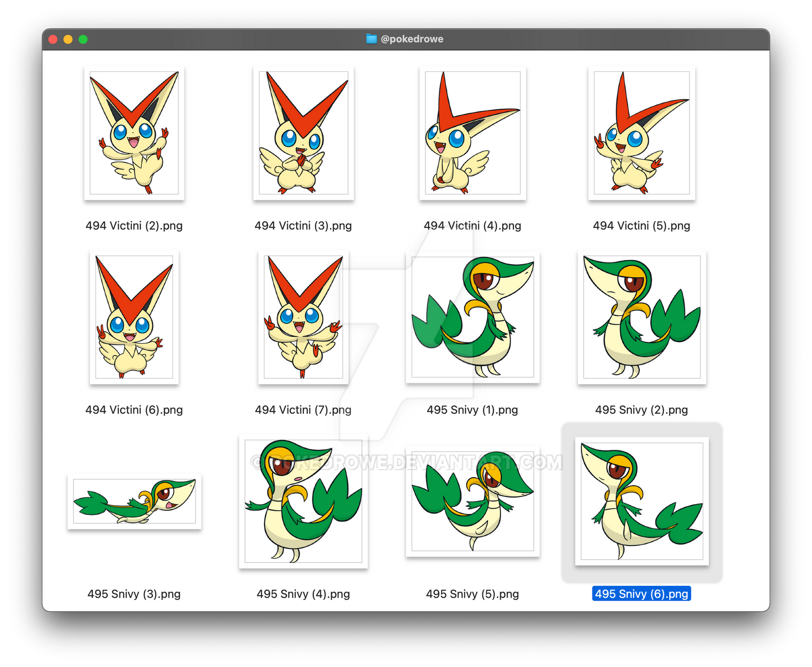Select the 494 Victini (5).png thumbnail
This screenshot has width=812, height=667.
642,133
